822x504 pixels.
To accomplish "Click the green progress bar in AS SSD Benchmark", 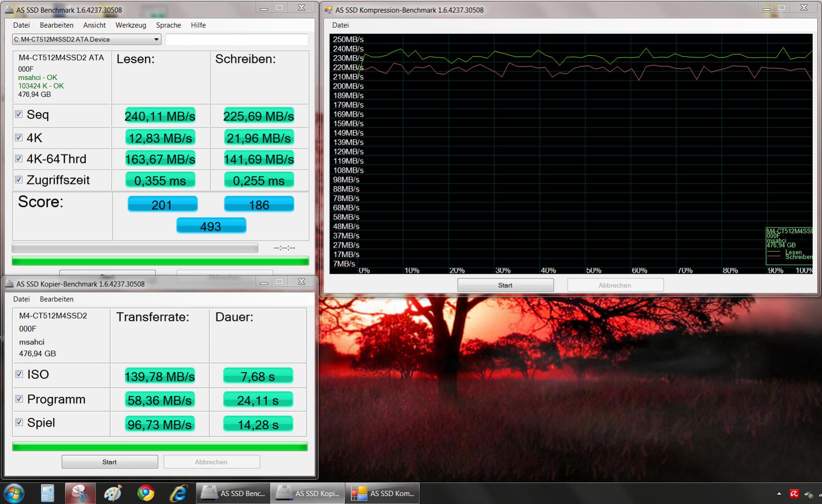I will pos(160,261).
